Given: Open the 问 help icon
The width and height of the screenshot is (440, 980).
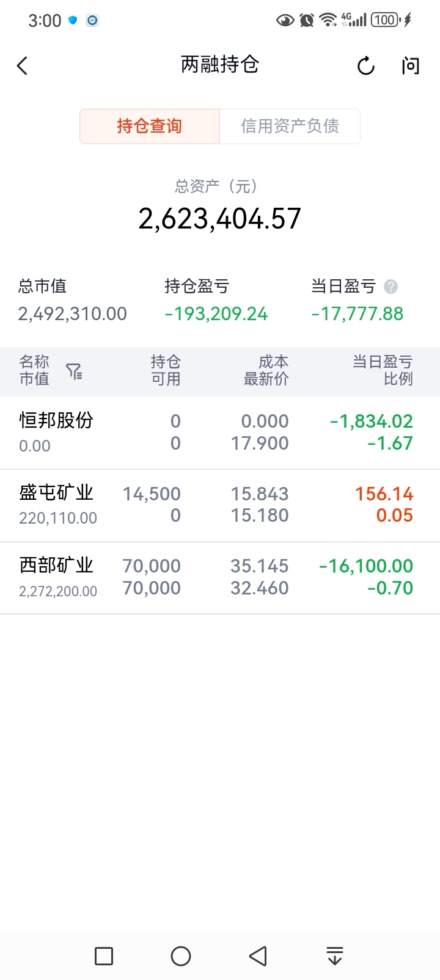Looking at the screenshot, I should 411,65.
